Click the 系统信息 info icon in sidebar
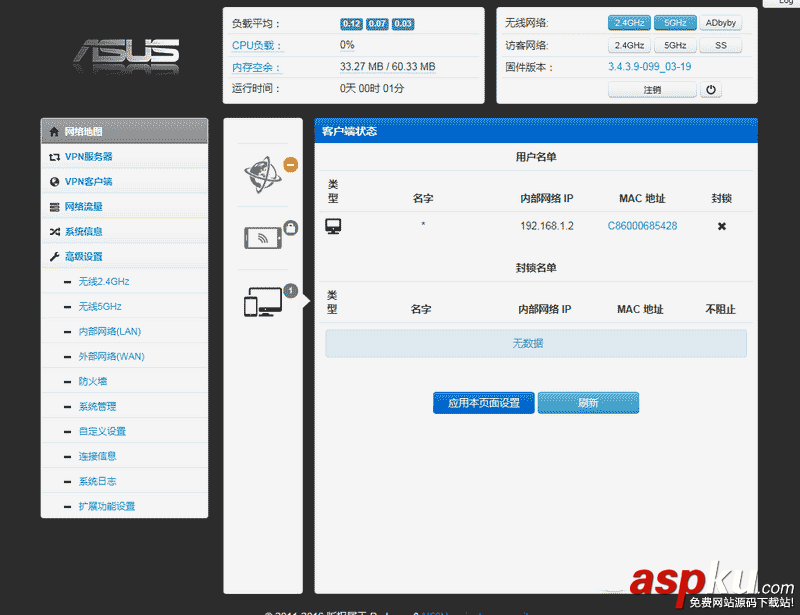The height and width of the screenshot is (615, 800). click(x=54, y=231)
